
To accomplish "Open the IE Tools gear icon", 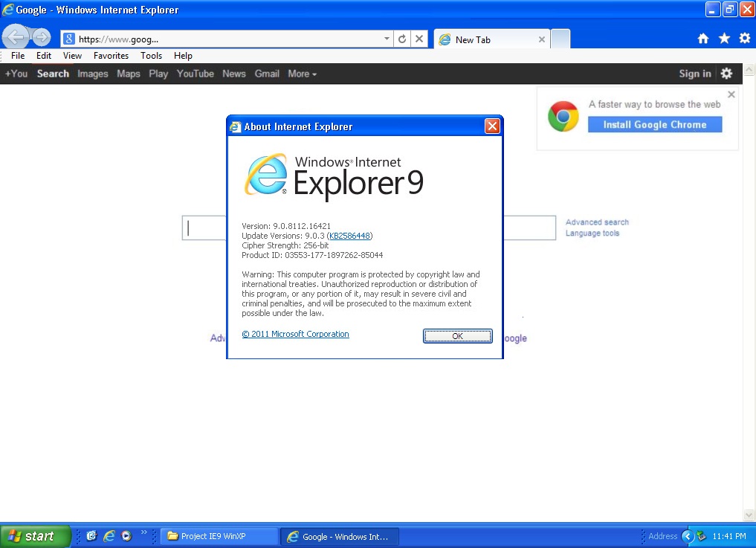I will pyautogui.click(x=745, y=38).
